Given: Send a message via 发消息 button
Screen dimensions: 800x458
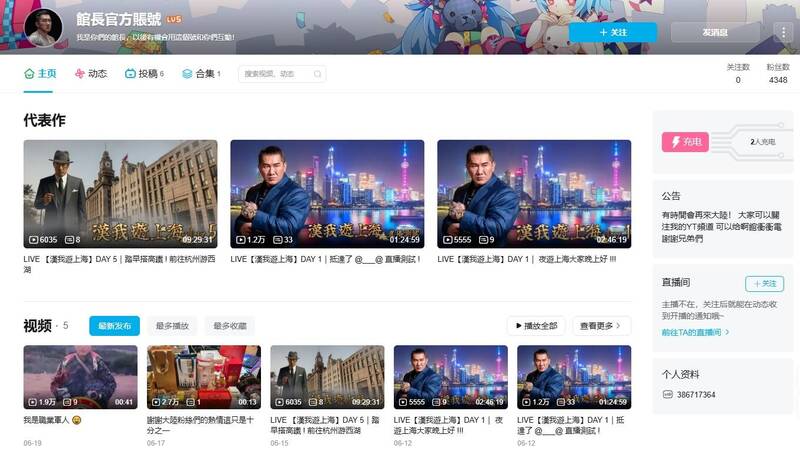Looking at the screenshot, I should click(715, 32).
